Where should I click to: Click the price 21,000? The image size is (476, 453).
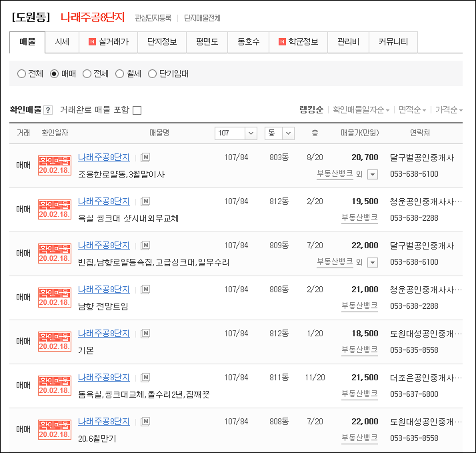coord(365,290)
